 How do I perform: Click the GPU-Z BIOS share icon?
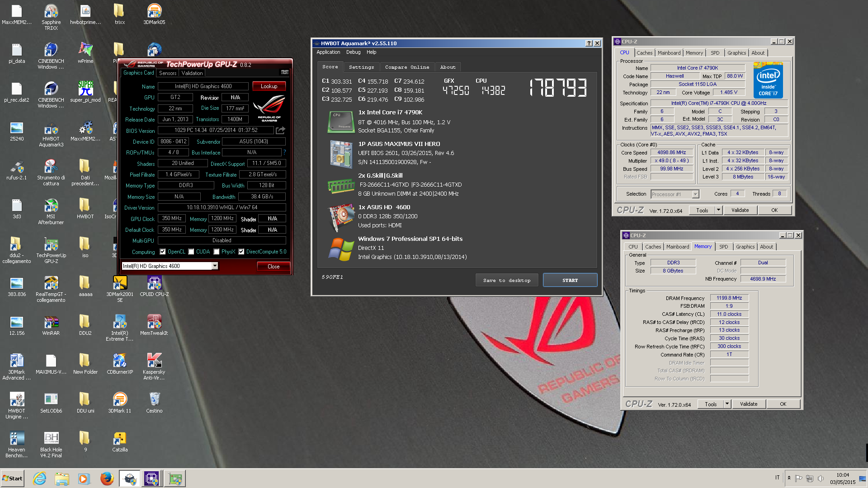tap(281, 131)
